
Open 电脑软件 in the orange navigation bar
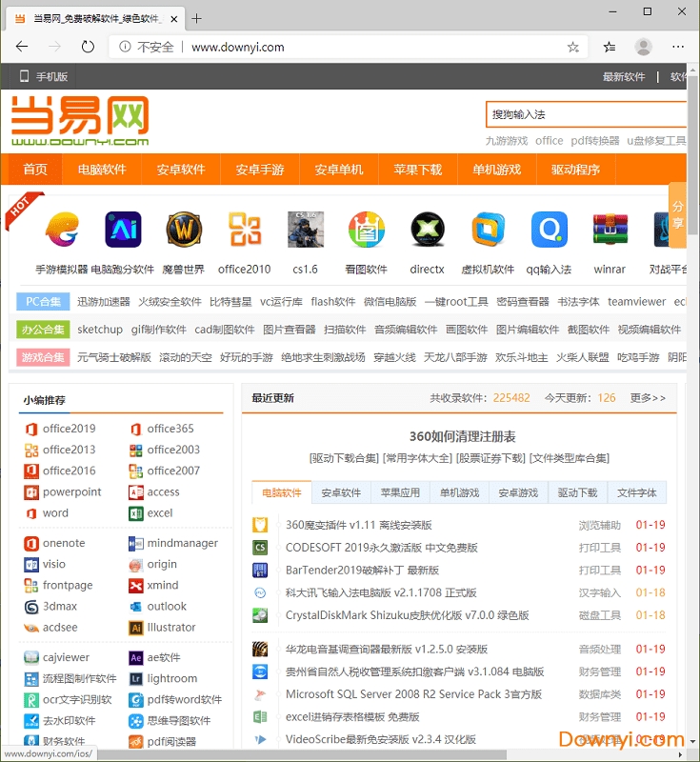[x=102, y=170]
